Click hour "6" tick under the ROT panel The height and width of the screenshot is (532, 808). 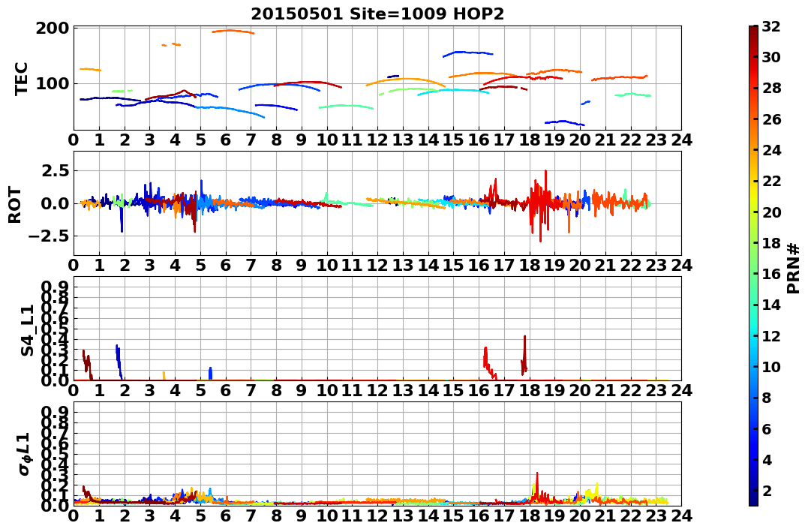pos(226,265)
